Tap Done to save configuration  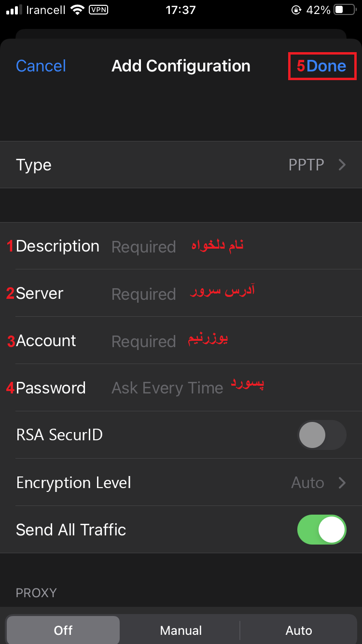click(326, 66)
